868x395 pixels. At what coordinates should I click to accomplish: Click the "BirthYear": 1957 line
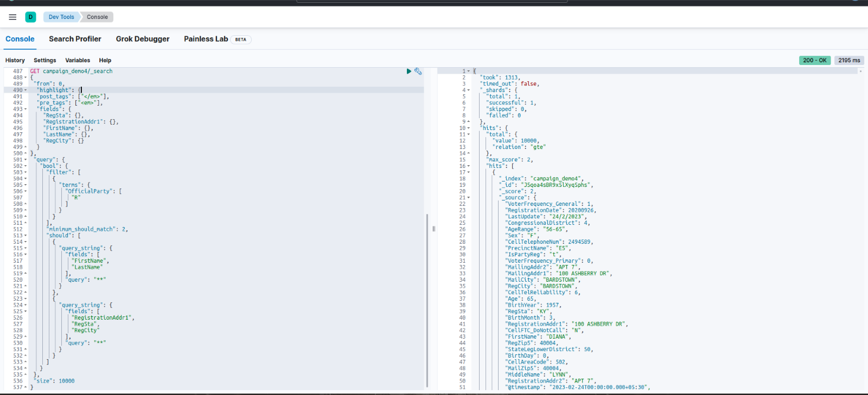point(533,305)
